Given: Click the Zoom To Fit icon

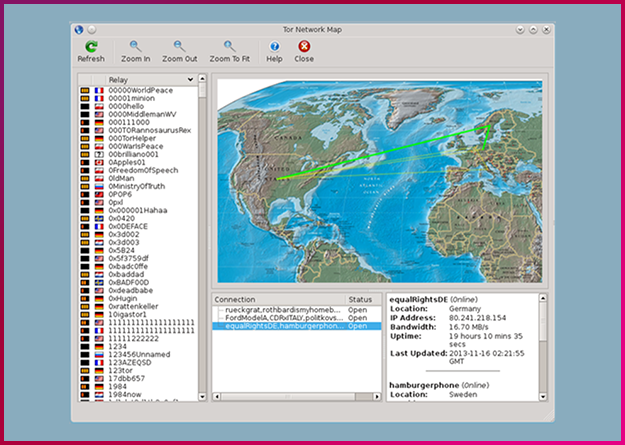Looking at the screenshot, I should pyautogui.click(x=230, y=47).
